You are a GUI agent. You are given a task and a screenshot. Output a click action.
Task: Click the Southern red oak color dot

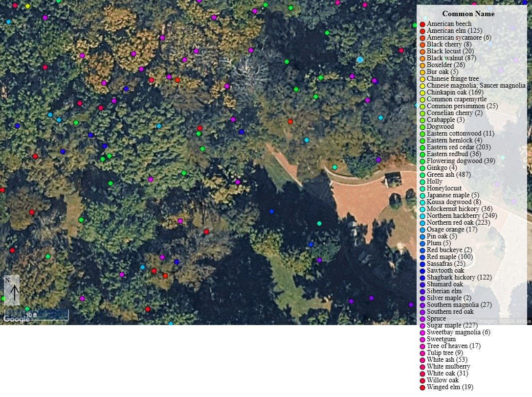(422, 312)
